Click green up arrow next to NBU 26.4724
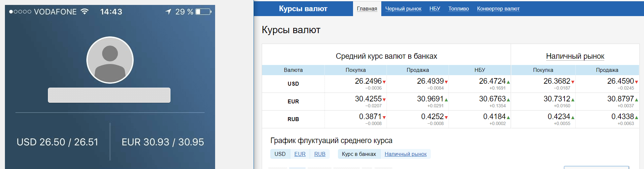 pos(508,82)
